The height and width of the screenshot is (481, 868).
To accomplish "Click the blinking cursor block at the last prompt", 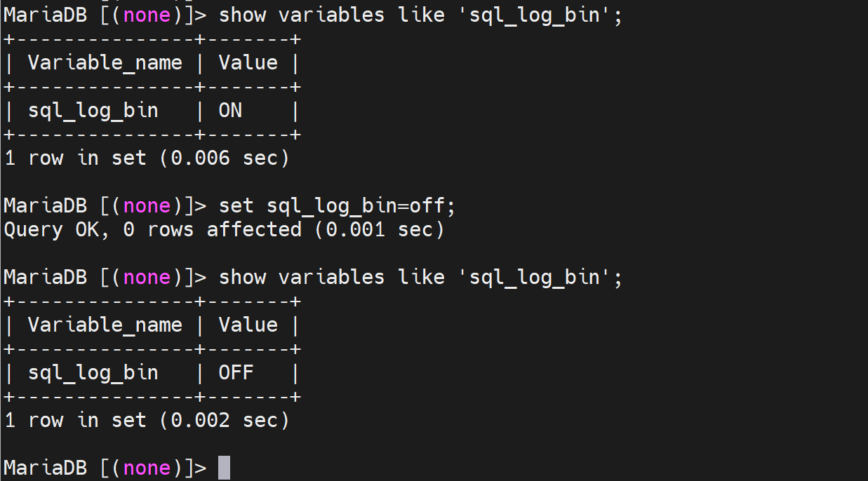I will (224, 468).
